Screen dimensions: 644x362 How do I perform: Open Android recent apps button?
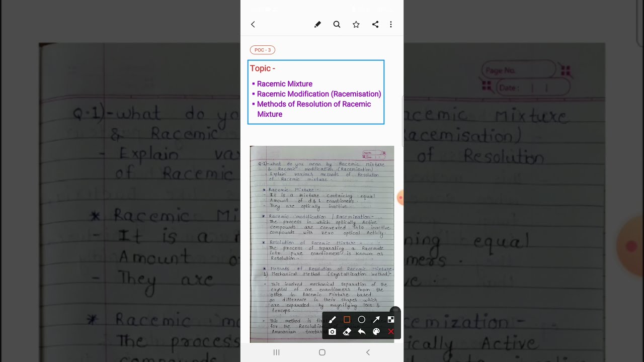(276, 352)
